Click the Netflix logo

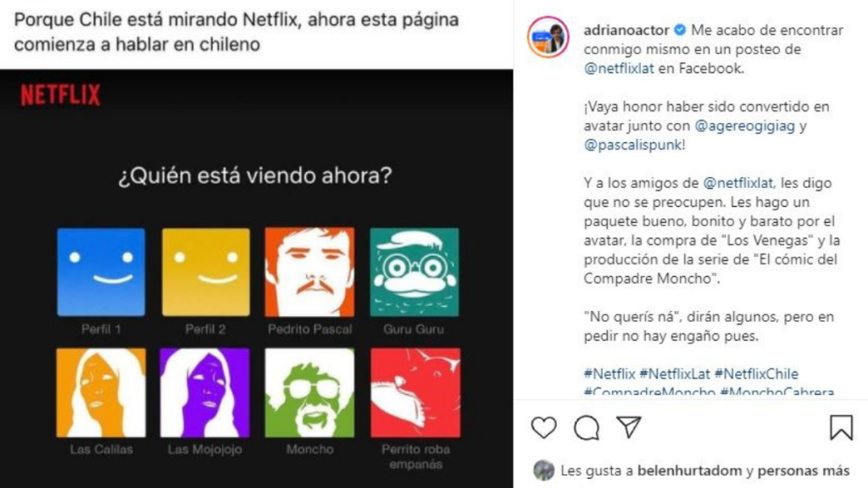[60, 95]
